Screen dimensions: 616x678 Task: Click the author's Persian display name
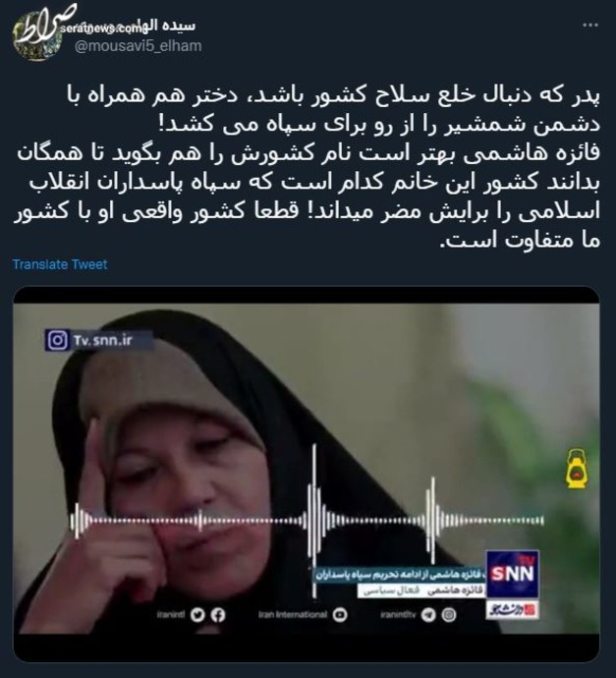pos(171,26)
